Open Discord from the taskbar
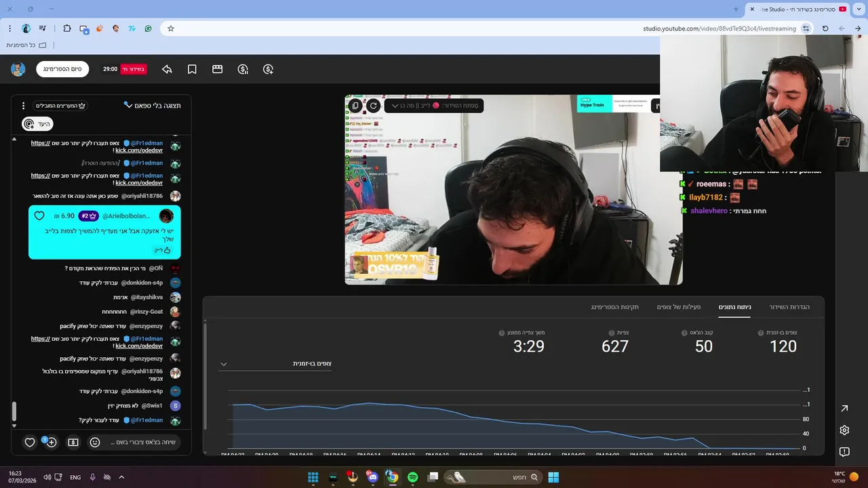 tap(372, 477)
